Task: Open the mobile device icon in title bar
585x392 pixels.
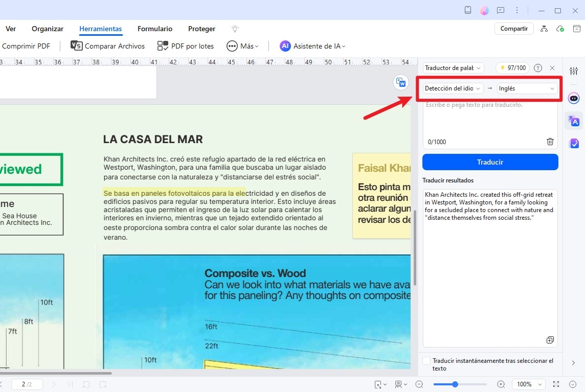Action: pyautogui.click(x=468, y=10)
